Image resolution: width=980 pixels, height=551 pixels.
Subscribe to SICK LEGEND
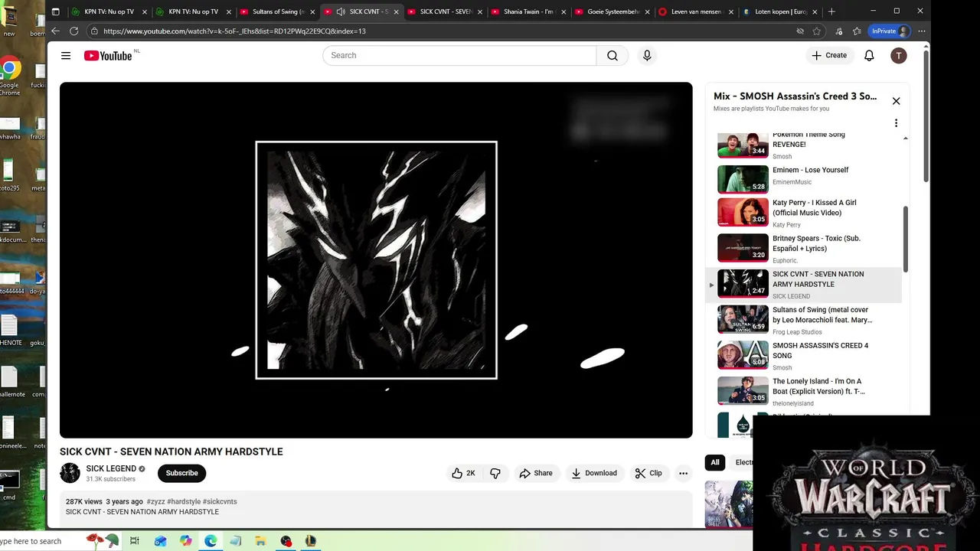click(x=182, y=473)
